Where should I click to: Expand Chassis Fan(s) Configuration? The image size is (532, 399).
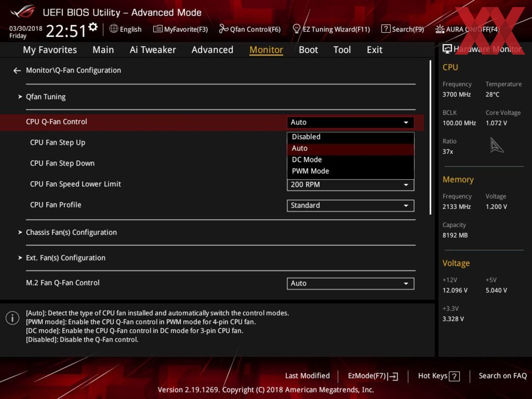71,232
